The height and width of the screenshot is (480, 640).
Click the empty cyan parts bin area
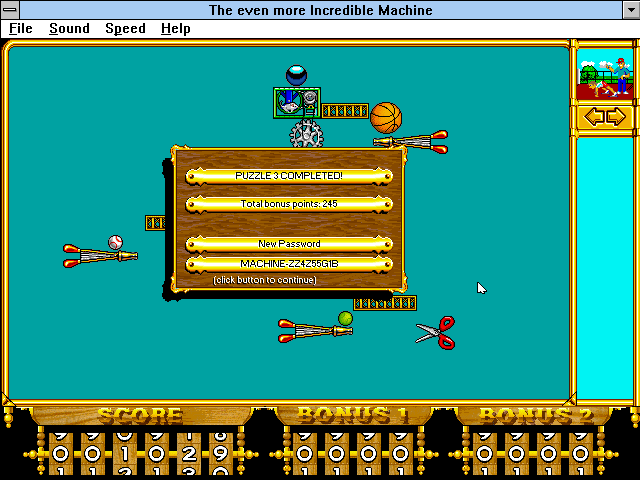coord(605,267)
